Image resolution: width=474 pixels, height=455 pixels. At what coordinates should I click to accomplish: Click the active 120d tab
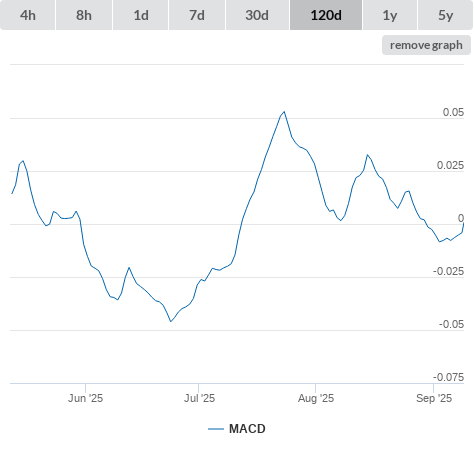[326, 15]
